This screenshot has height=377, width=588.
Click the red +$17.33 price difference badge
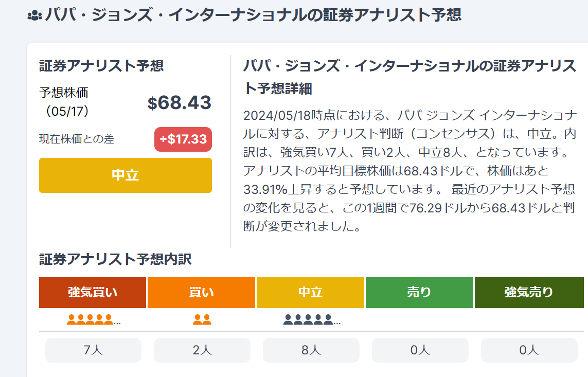point(183,139)
